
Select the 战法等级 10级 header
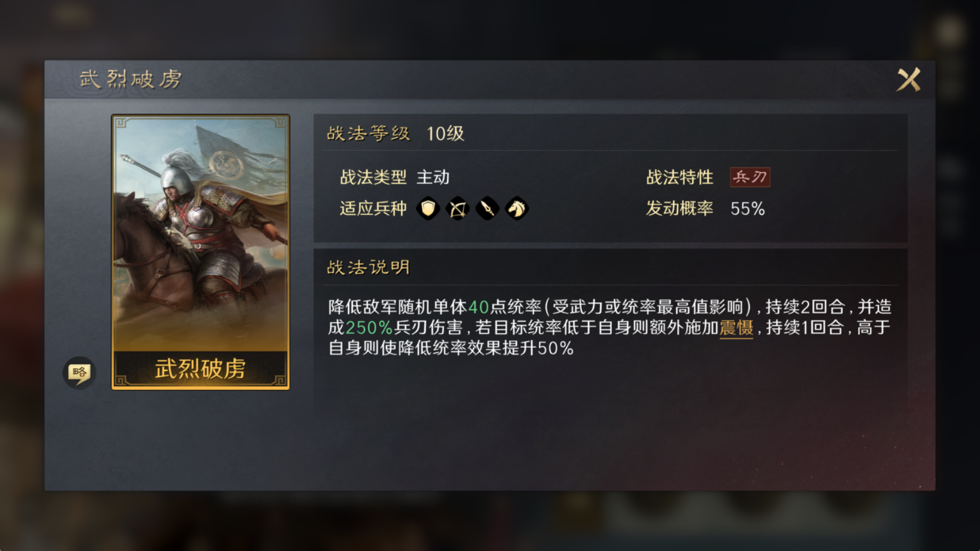click(x=395, y=134)
